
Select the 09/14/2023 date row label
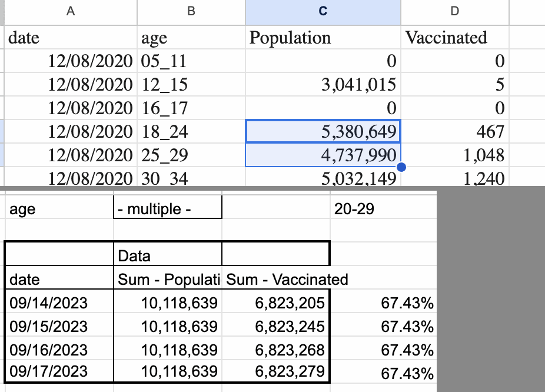point(59,303)
